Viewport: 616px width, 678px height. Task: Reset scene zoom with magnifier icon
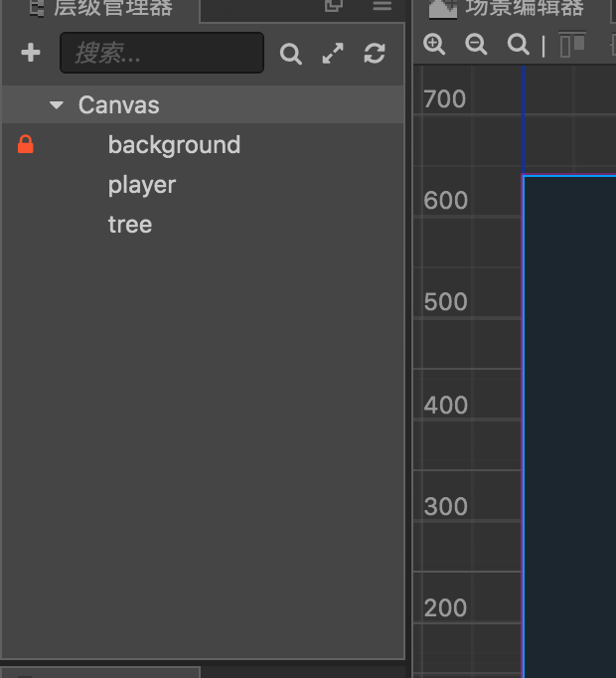(x=518, y=44)
